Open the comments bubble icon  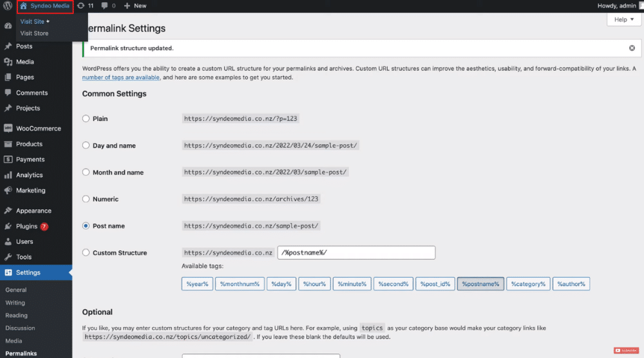coord(105,6)
